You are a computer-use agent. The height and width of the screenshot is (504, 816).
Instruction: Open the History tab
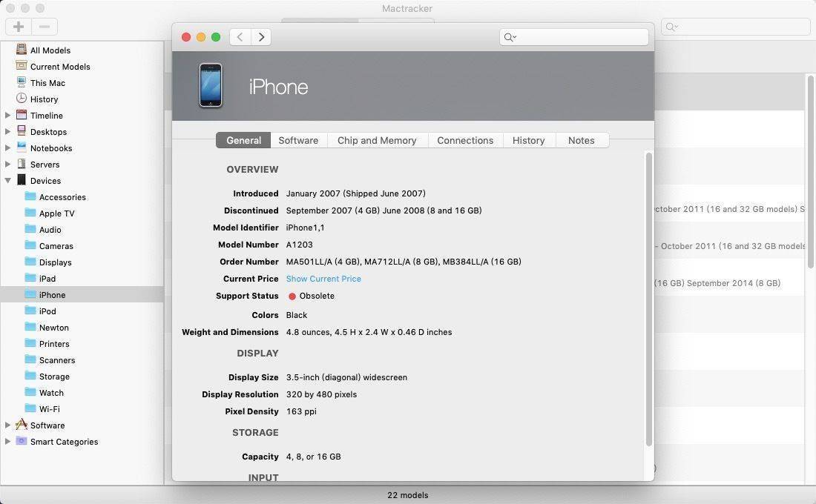coord(529,140)
